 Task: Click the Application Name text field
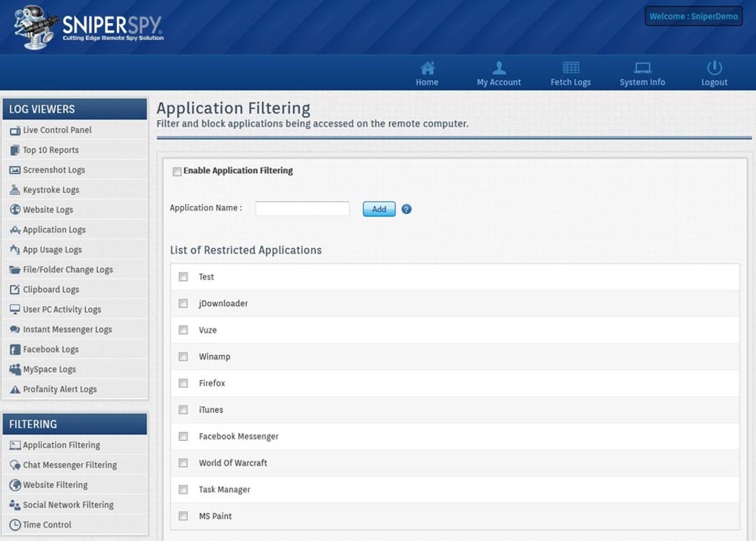(302, 209)
